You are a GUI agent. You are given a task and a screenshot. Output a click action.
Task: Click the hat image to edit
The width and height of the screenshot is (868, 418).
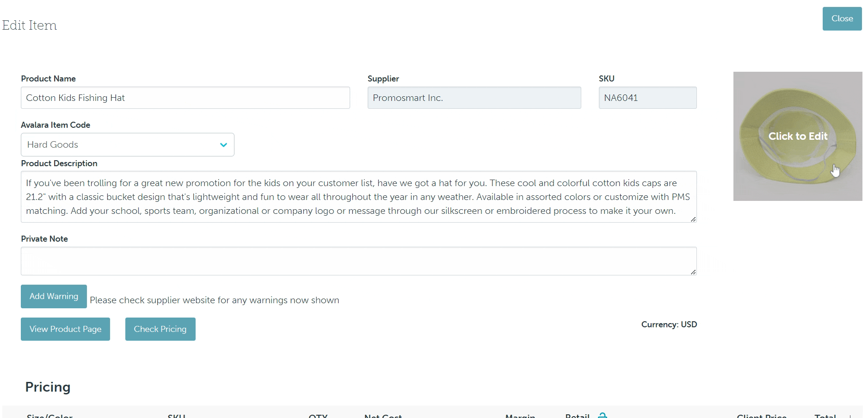797,136
